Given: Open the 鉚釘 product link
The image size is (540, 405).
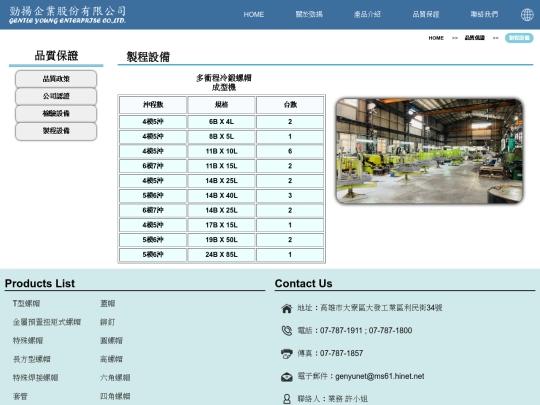Looking at the screenshot, I should point(107,322).
